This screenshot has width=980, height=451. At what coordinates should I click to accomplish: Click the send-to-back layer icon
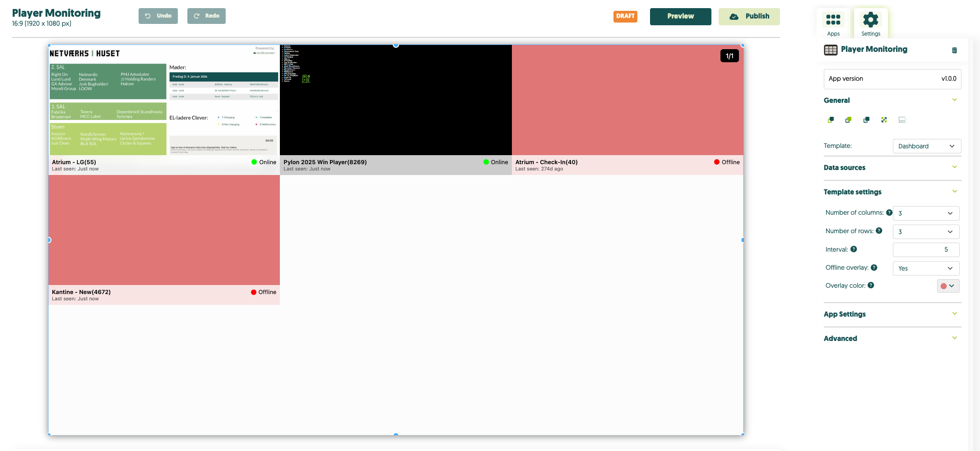point(831,120)
